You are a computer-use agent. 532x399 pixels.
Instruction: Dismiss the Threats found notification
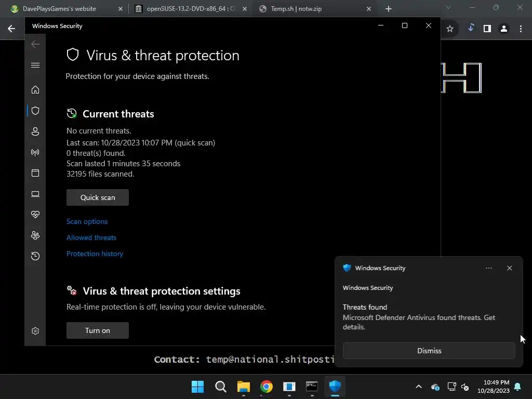tap(429, 351)
